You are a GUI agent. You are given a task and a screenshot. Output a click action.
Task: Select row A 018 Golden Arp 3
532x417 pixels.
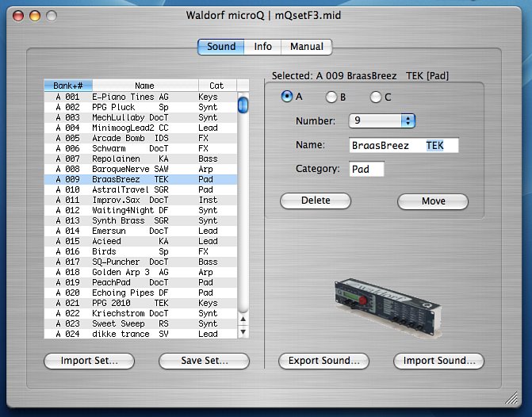pyautogui.click(x=140, y=272)
